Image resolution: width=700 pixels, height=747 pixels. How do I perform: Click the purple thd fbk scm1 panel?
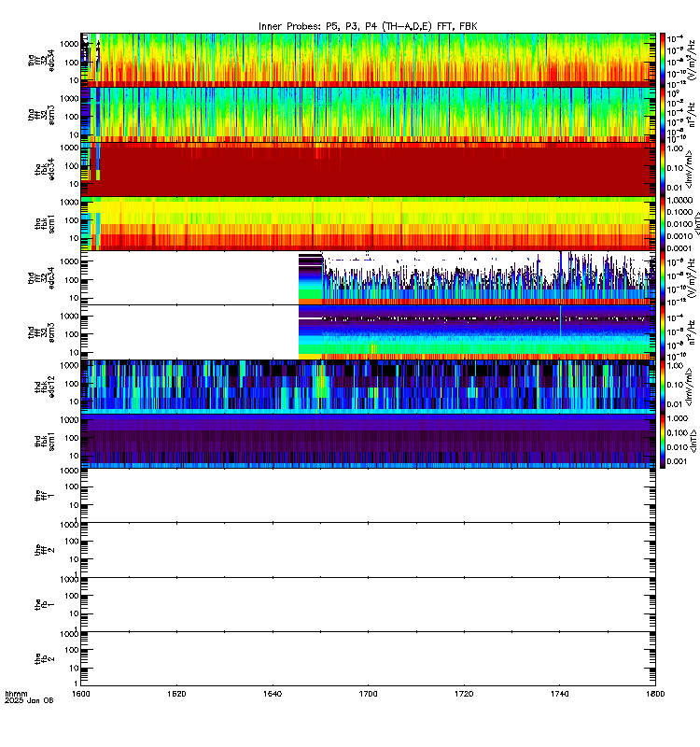pos(368,441)
